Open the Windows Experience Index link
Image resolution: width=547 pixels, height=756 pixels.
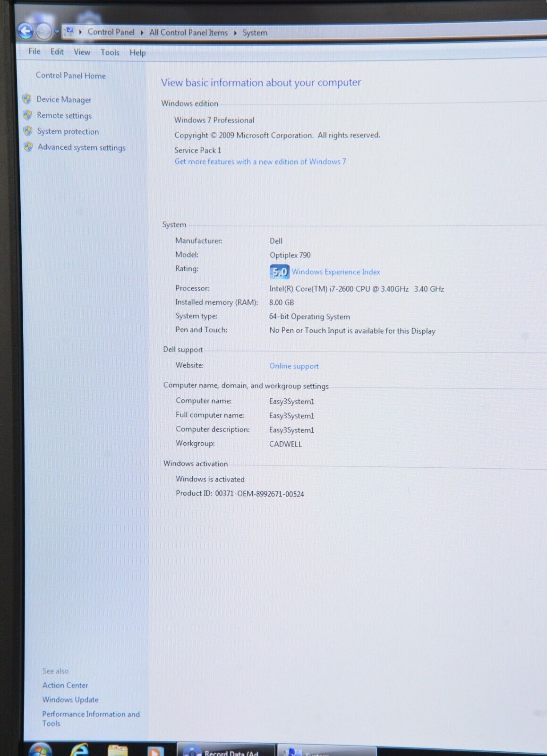pos(336,272)
